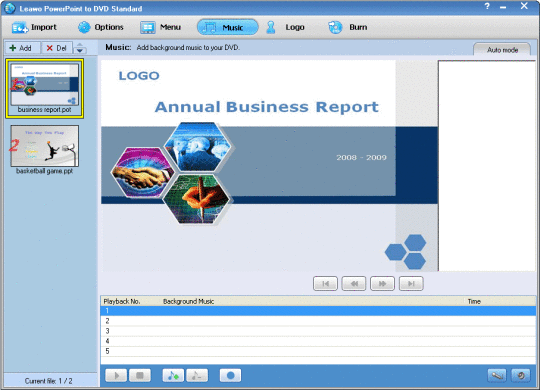
Task: Jump to last slide button
Action: coord(411,284)
